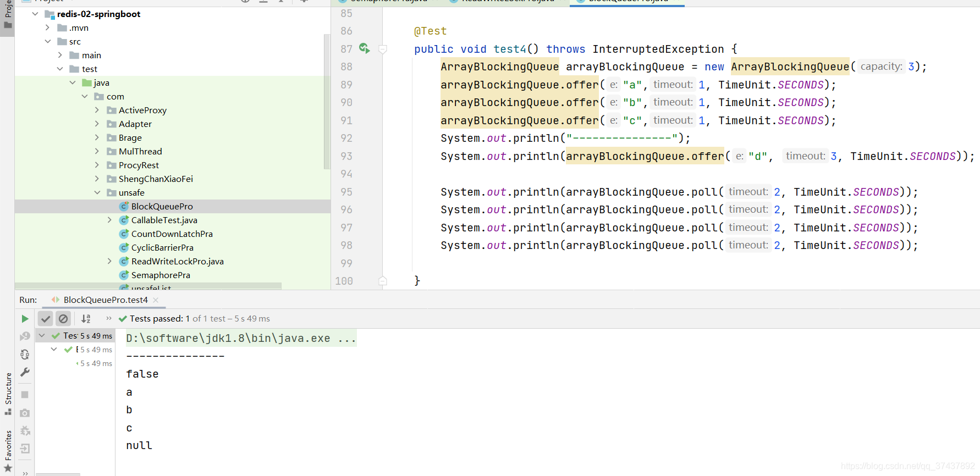Select SemaphorePra class
Image resolution: width=980 pixels, height=476 pixels.
[161, 275]
